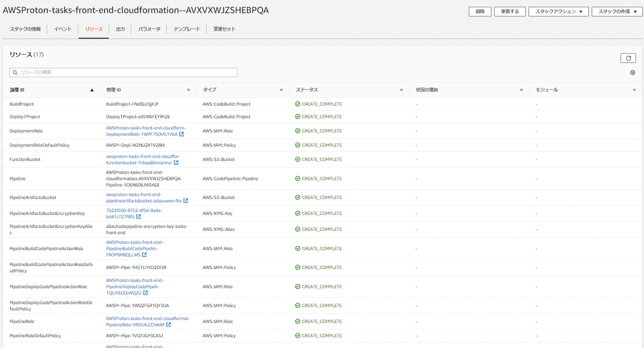Open external link icon for FunctionBucket
644x348 pixels.
click(176, 163)
